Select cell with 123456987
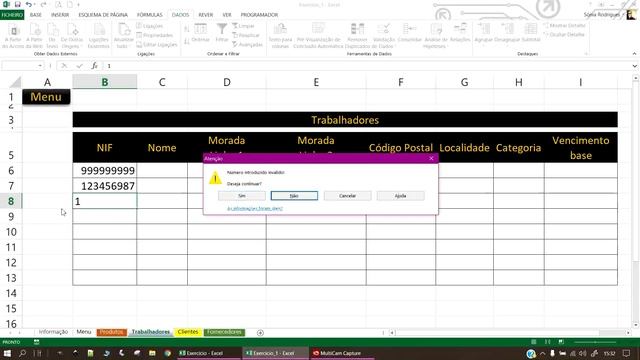The height and width of the screenshot is (360, 640). 105,186
